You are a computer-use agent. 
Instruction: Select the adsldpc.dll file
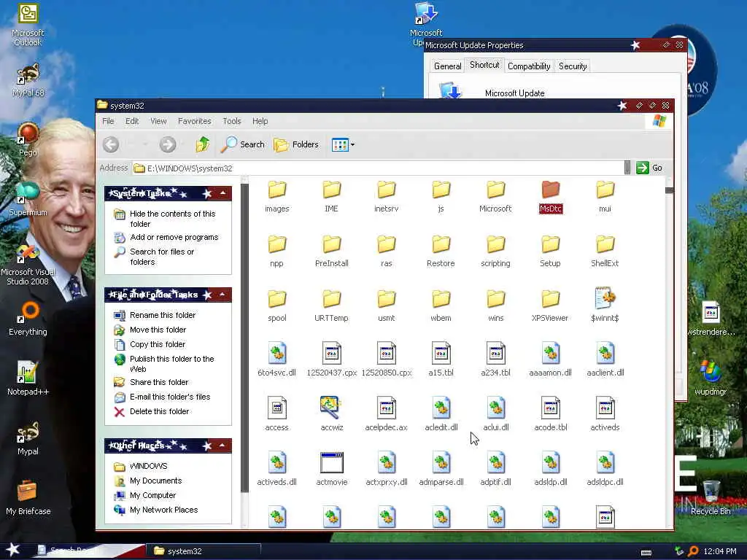tap(605, 470)
